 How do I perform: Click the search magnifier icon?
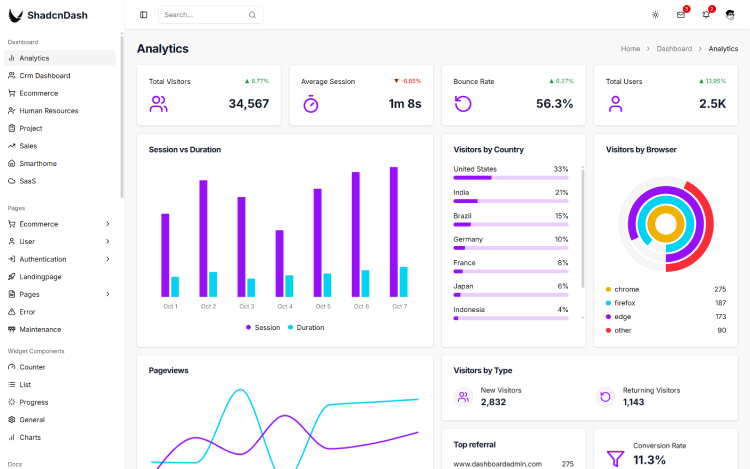pyautogui.click(x=252, y=15)
